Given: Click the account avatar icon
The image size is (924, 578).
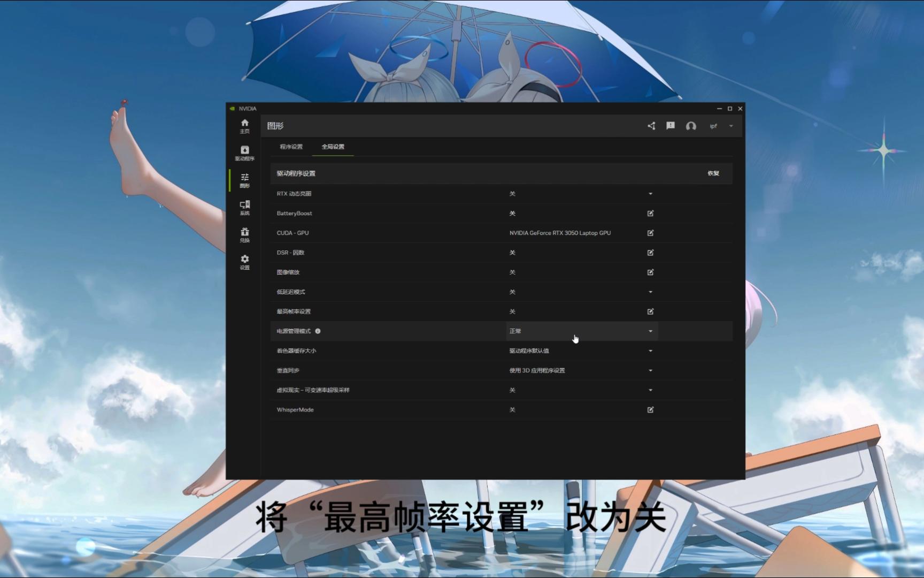Looking at the screenshot, I should pyautogui.click(x=691, y=126).
